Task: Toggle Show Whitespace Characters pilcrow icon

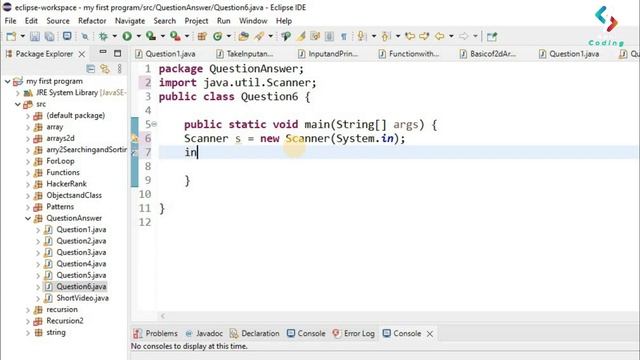Action: [x=344, y=36]
